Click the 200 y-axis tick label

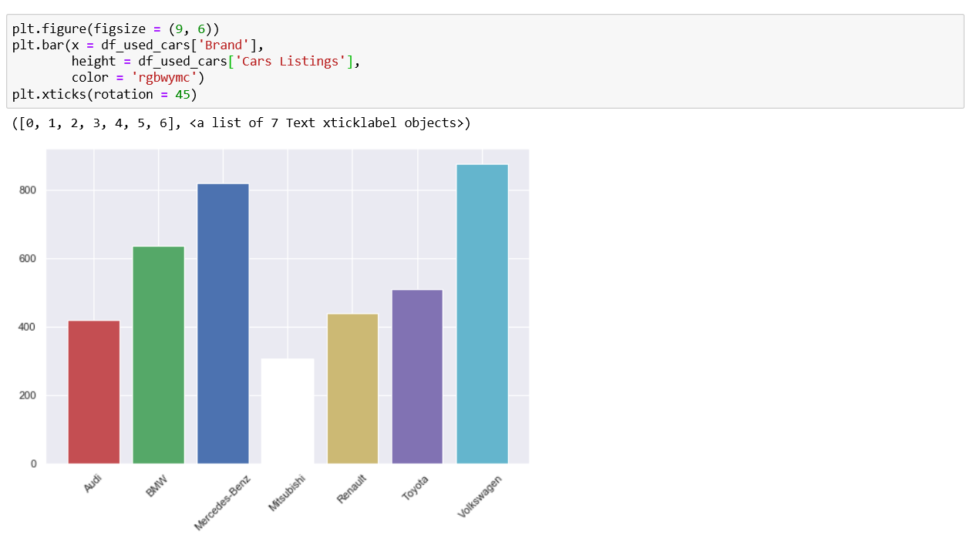29,395
